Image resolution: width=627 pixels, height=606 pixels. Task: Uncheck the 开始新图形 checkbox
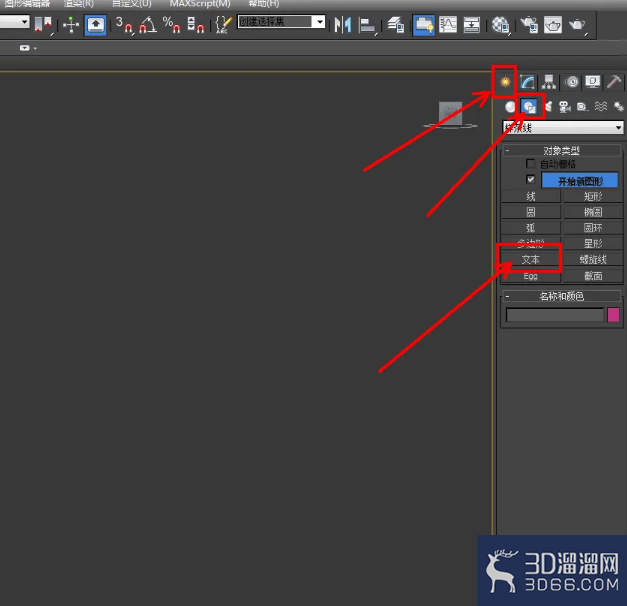click(530, 179)
